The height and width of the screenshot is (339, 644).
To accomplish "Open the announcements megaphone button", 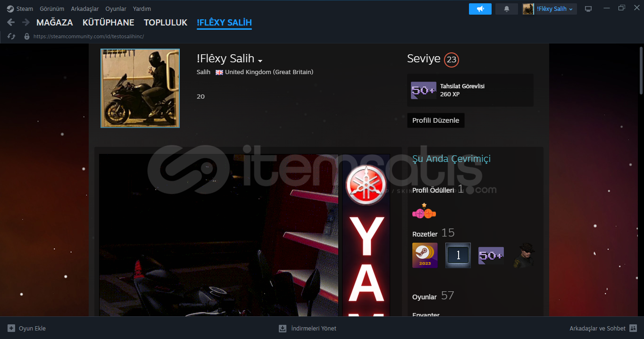I will (480, 9).
